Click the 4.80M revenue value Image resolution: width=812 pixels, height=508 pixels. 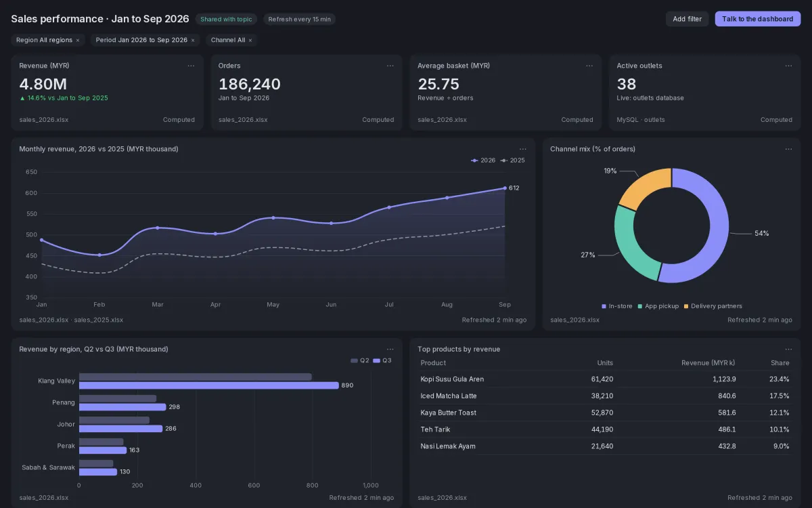point(43,84)
